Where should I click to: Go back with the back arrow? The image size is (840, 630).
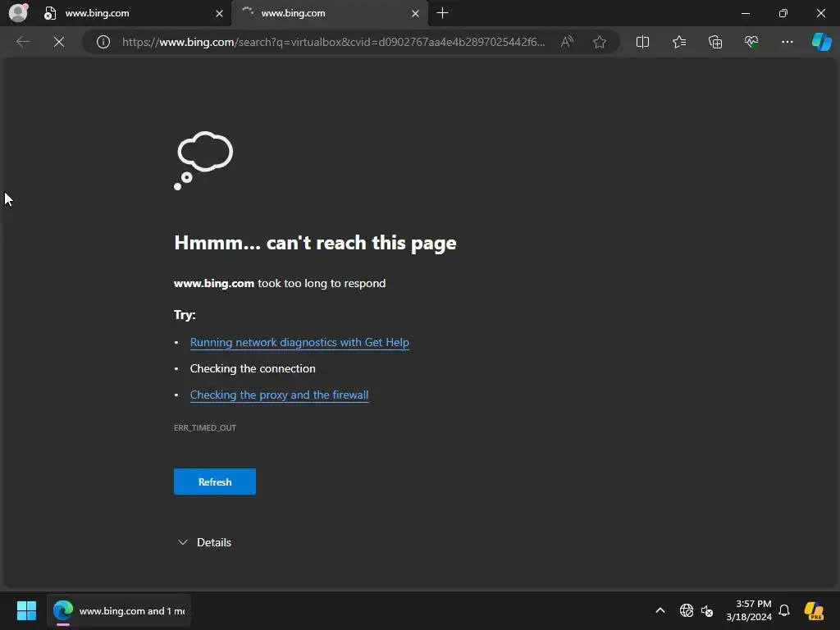point(23,42)
